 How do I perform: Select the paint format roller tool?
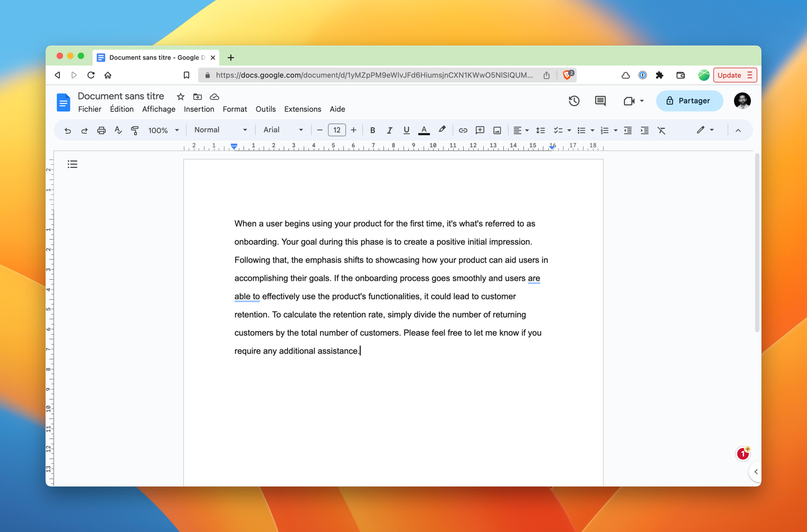tap(135, 130)
